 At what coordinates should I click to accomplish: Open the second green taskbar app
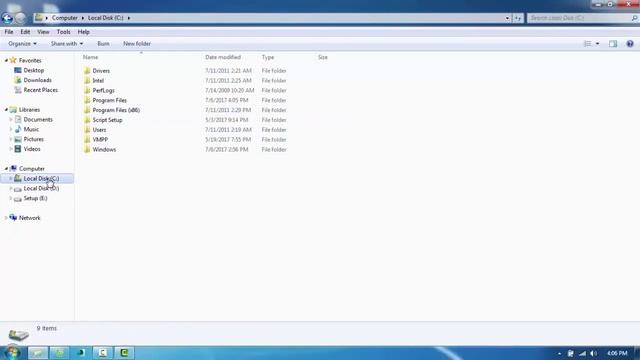[x=60, y=353]
